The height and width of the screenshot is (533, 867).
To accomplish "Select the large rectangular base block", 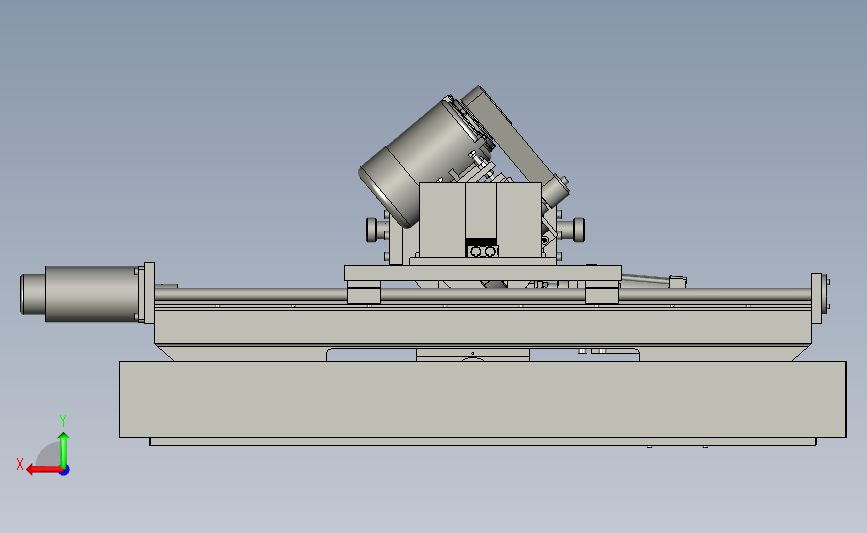I will point(482,399).
